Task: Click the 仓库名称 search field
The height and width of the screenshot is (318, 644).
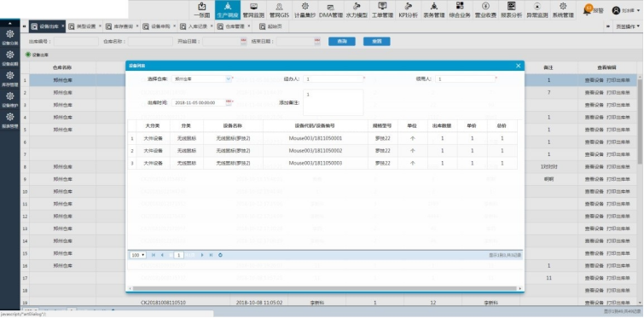Action: (x=150, y=42)
